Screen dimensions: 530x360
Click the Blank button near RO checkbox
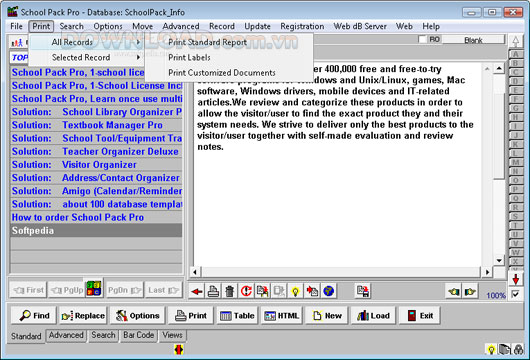click(473, 40)
